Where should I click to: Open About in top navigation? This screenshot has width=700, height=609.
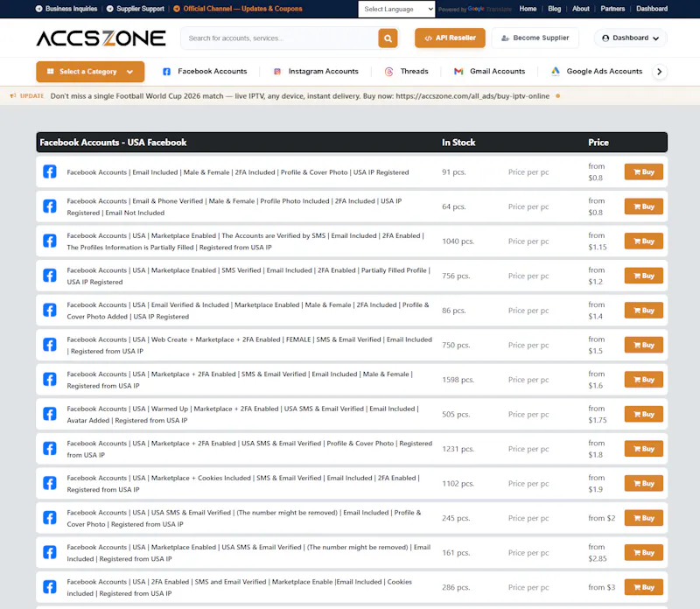580,9
